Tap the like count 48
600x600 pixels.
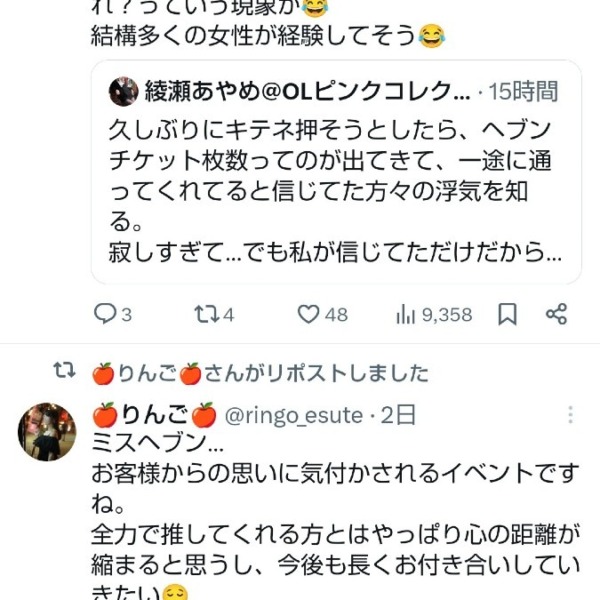(x=337, y=314)
